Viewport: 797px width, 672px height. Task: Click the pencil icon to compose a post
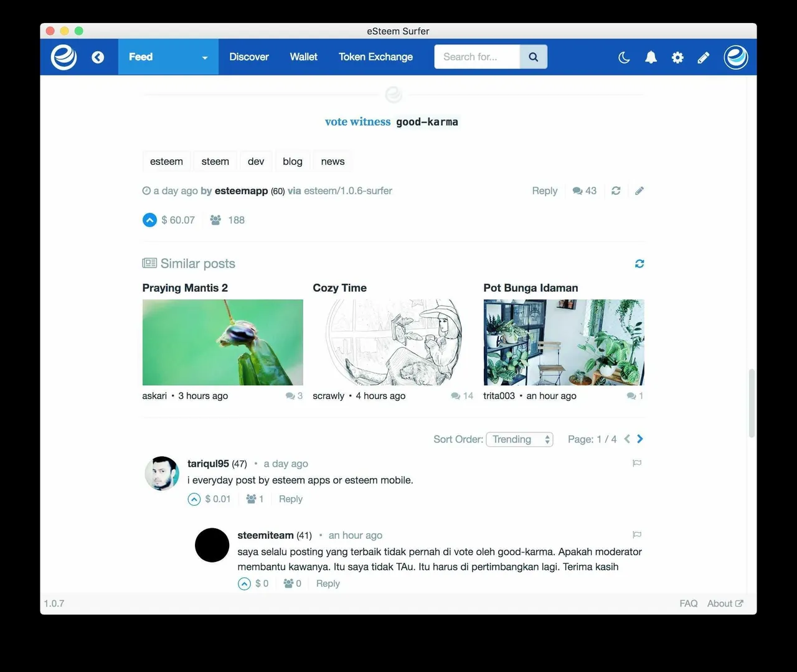pyautogui.click(x=704, y=57)
